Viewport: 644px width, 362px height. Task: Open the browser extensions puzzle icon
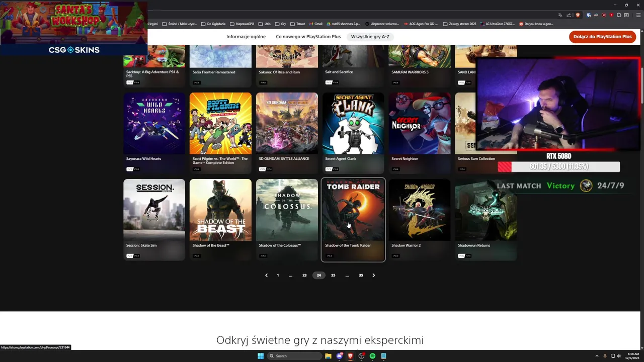pyautogui.click(x=619, y=15)
